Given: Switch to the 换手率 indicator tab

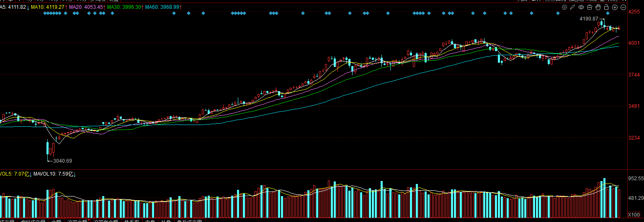Looking at the screenshot, I should [131, 221].
